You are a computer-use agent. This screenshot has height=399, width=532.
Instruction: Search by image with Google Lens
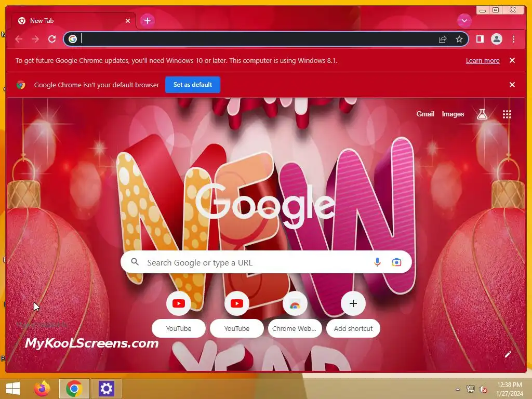(396, 262)
